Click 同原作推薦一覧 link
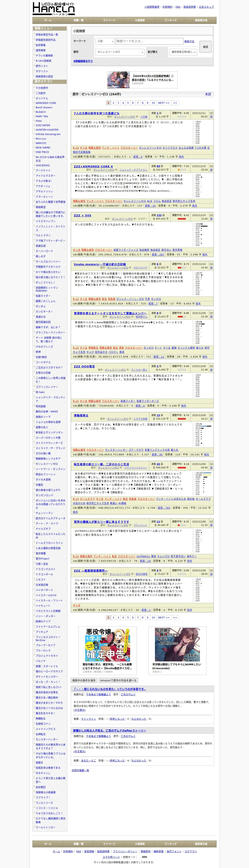 (80, 770)
